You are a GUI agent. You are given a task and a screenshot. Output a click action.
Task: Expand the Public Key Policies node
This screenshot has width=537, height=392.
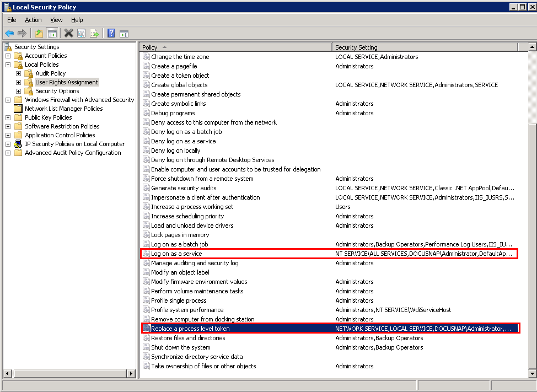[x=8, y=118]
